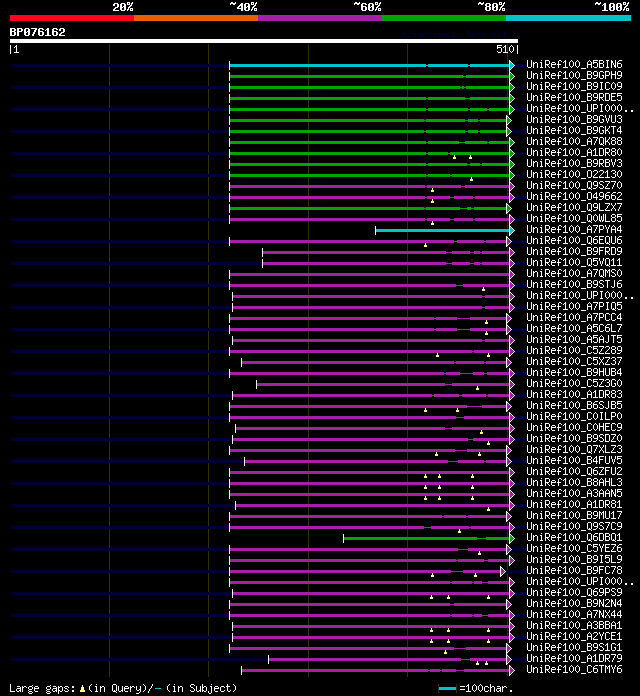Select the UniRef100_C5Z289 label
Image resolution: width=640 pixels, height=696 pixels.
(x=574, y=350)
